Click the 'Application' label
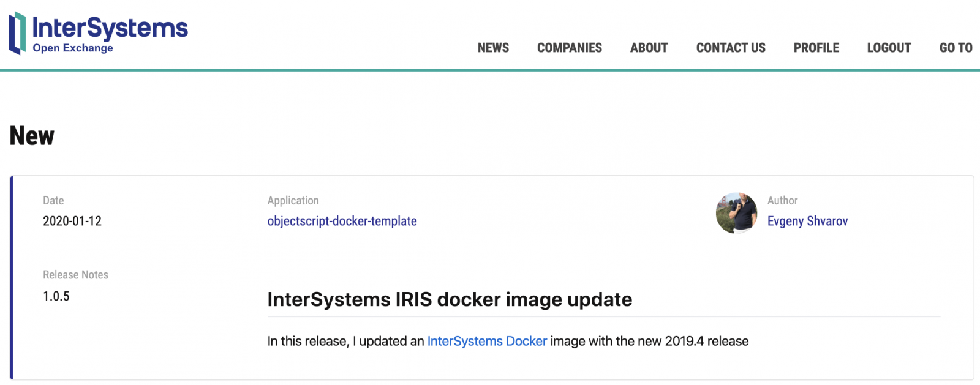The height and width of the screenshot is (385, 980). [293, 200]
